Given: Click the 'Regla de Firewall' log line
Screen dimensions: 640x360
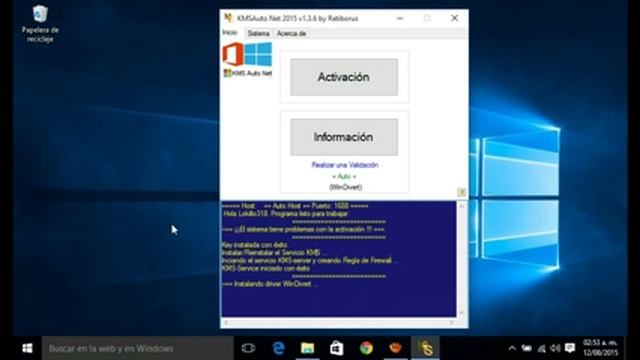Looking at the screenshot, I should pos(310,260).
